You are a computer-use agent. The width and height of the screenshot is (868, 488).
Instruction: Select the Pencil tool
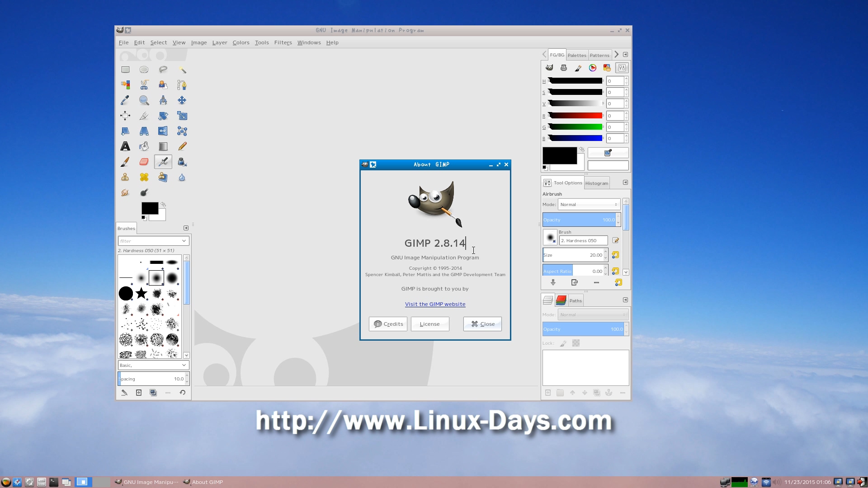click(182, 146)
